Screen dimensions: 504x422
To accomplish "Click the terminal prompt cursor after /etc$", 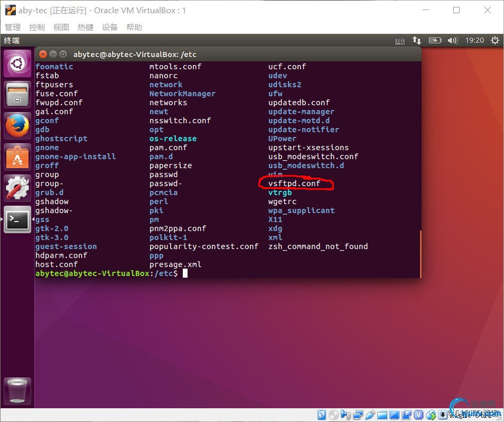I will pos(185,273).
